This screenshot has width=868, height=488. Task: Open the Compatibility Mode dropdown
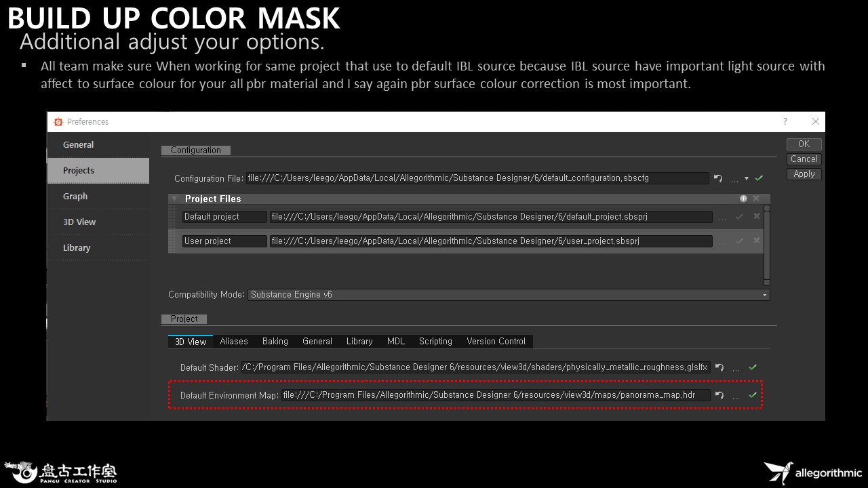point(509,295)
